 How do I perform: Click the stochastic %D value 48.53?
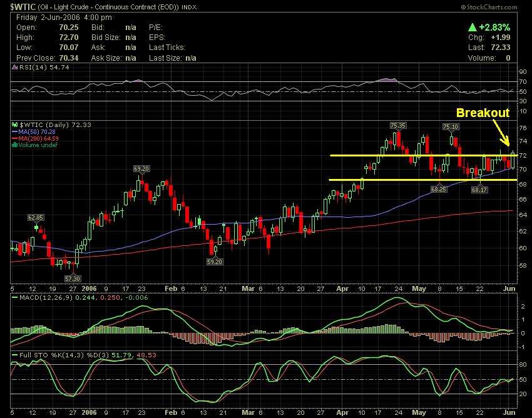click(146, 355)
